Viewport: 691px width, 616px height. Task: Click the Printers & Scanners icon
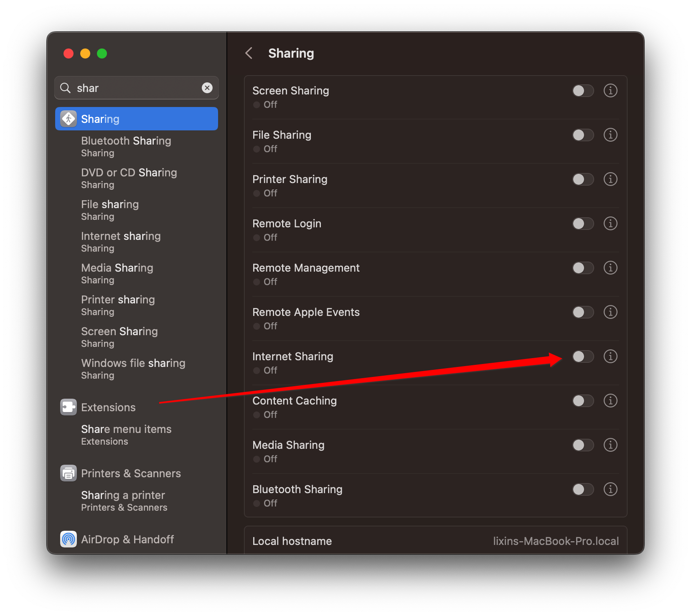point(69,473)
